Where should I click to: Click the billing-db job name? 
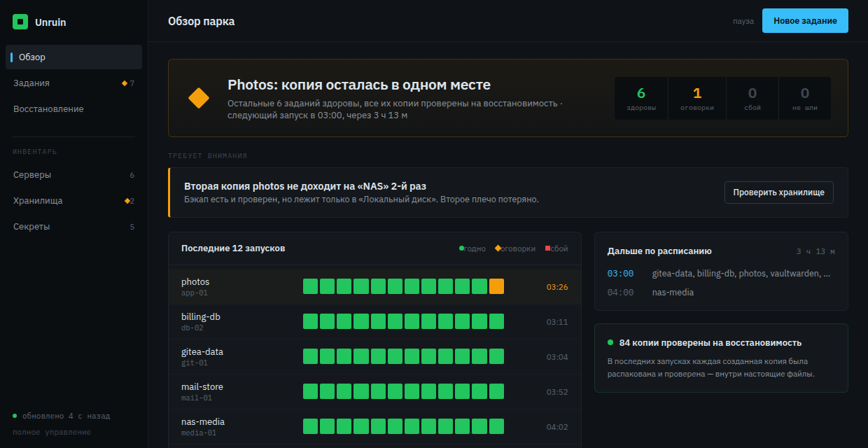(201, 317)
